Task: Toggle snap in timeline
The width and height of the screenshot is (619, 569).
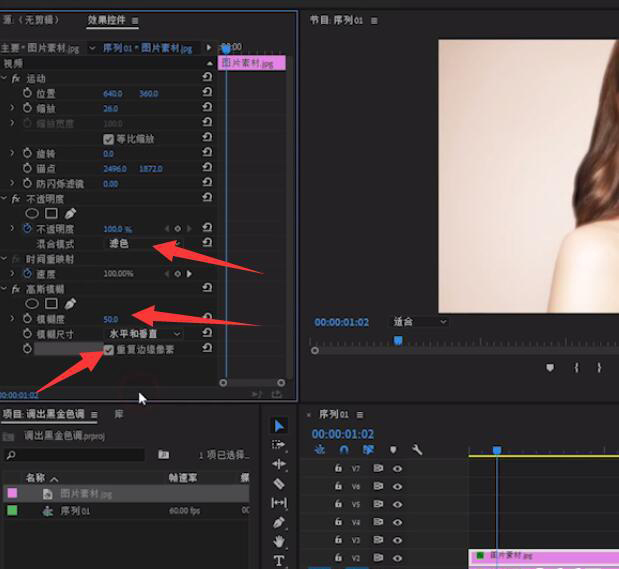Action: 344,449
